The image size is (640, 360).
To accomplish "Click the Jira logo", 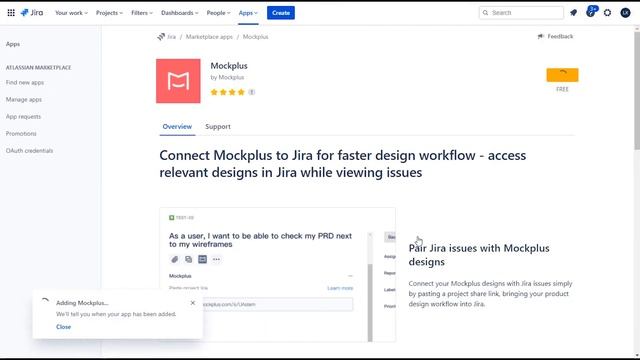I will (32, 13).
